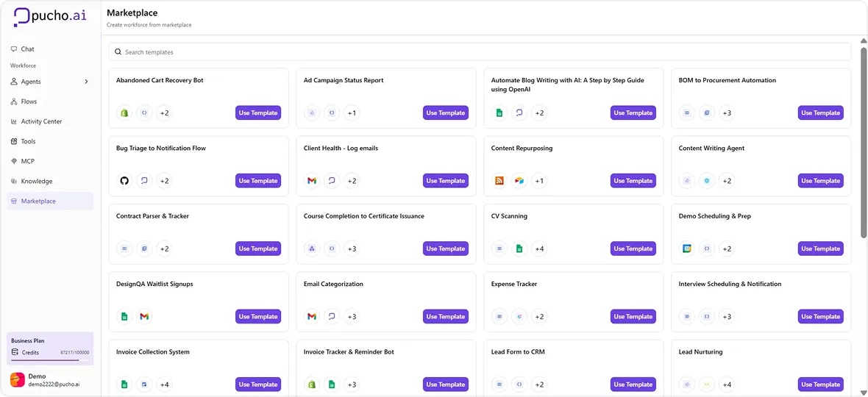The width and height of the screenshot is (868, 397).
Task: Click +4 badge on CV Scanning card
Action: click(x=539, y=248)
